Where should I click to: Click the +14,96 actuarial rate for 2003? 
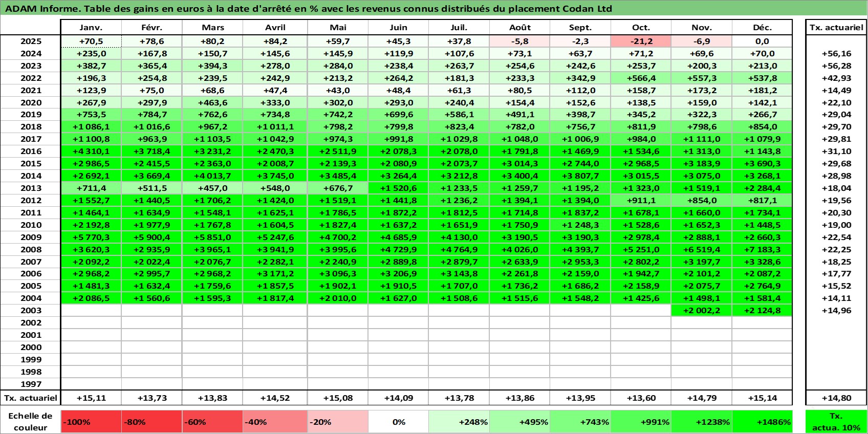pos(836,311)
